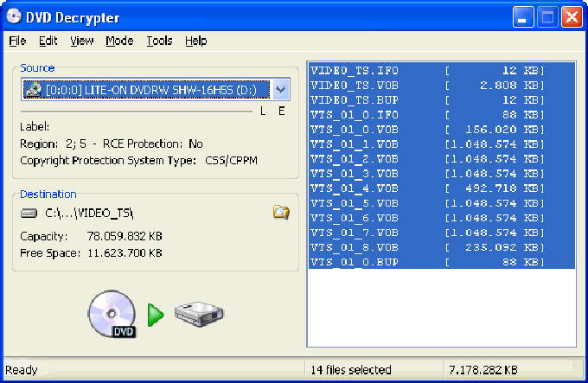Screen dimensions: 588x383
Task: Select VTS_01_0.IFO in the file list
Action: (x=442, y=115)
